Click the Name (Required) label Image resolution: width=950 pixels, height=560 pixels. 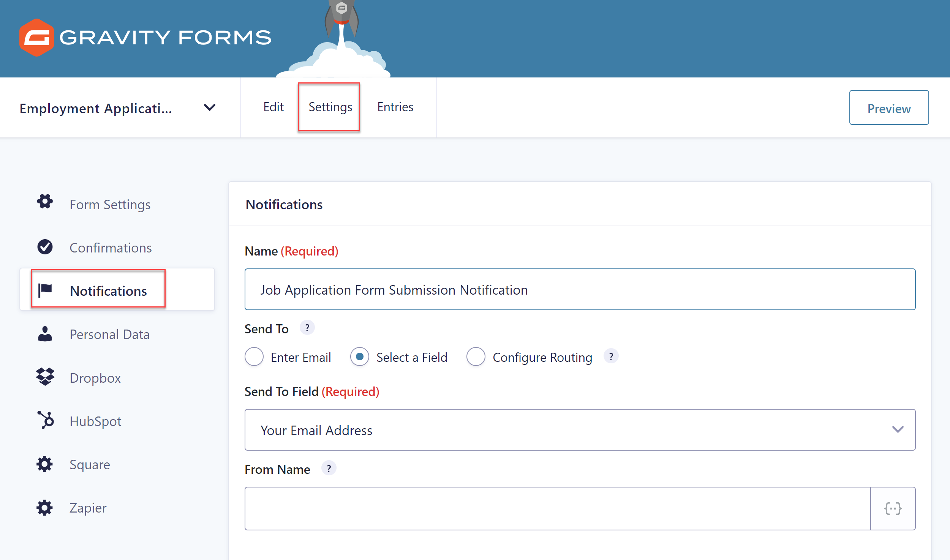[291, 251]
